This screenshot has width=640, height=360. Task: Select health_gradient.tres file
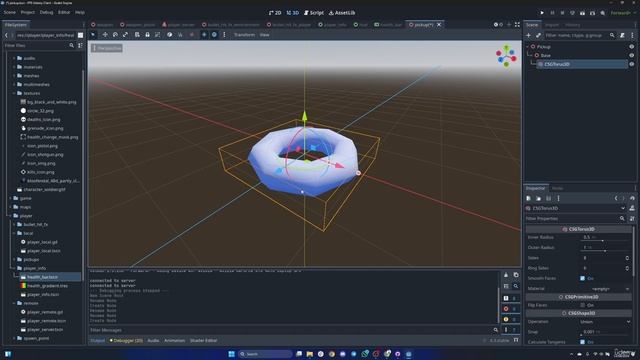click(47, 286)
